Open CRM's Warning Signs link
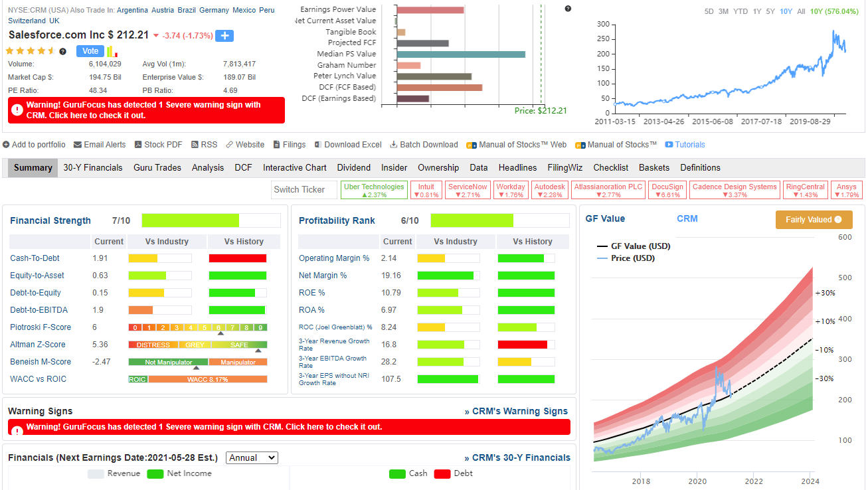This screenshot has width=868, height=490. (516, 411)
